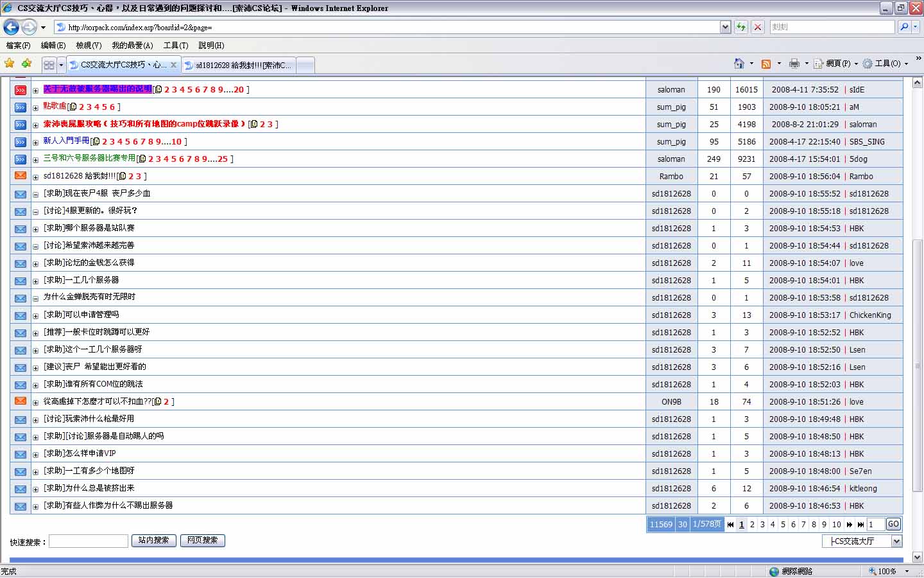Click the Favorites star icon
924x578 pixels.
9,64
